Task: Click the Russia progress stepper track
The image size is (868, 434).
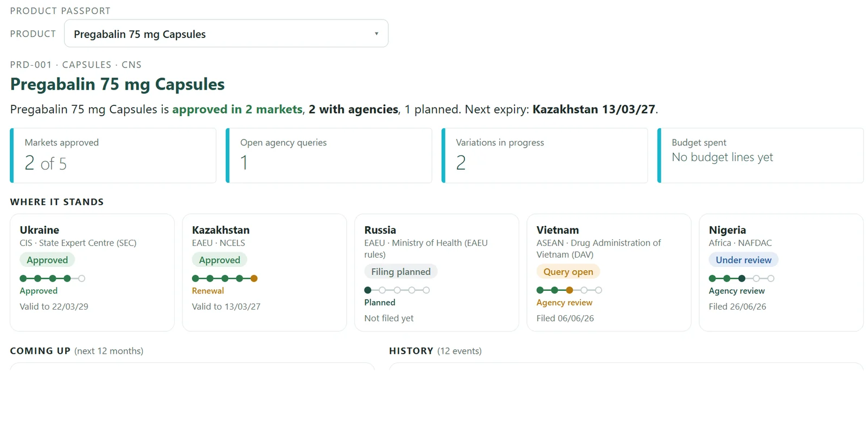Action: [397, 290]
